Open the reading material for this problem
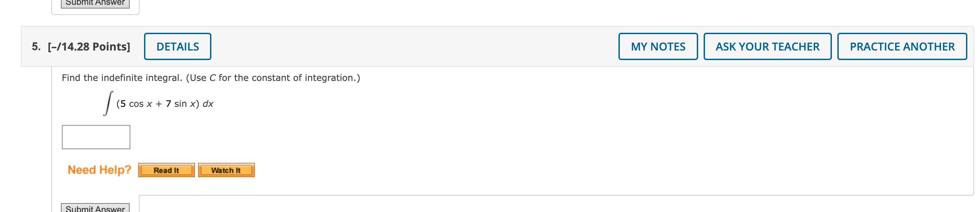 166,170
